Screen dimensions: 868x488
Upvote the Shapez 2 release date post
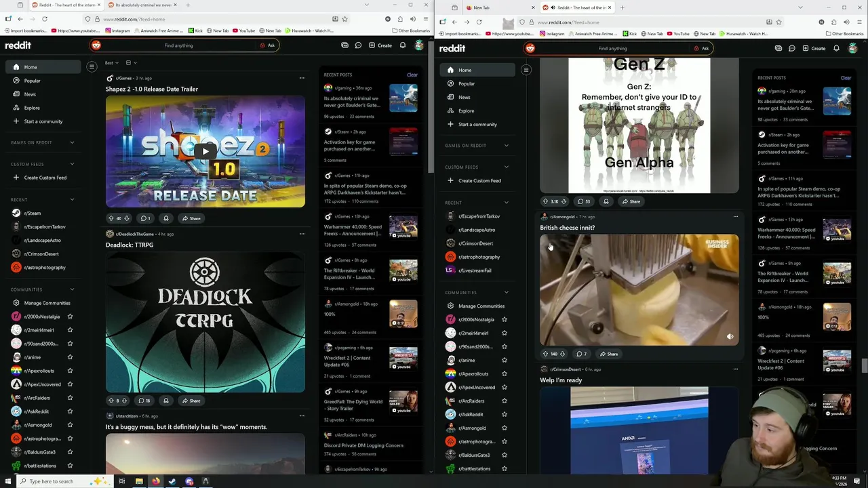pyautogui.click(x=111, y=218)
